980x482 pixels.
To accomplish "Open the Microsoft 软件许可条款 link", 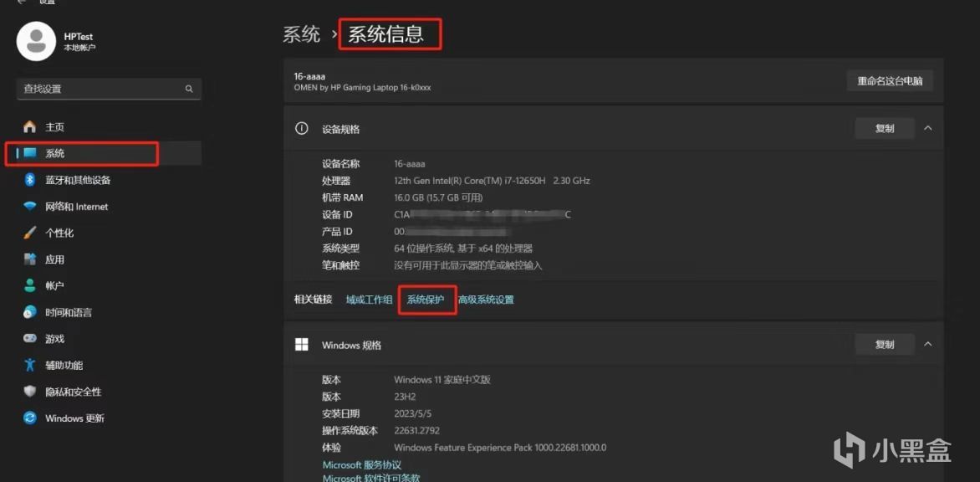I will [x=371, y=478].
